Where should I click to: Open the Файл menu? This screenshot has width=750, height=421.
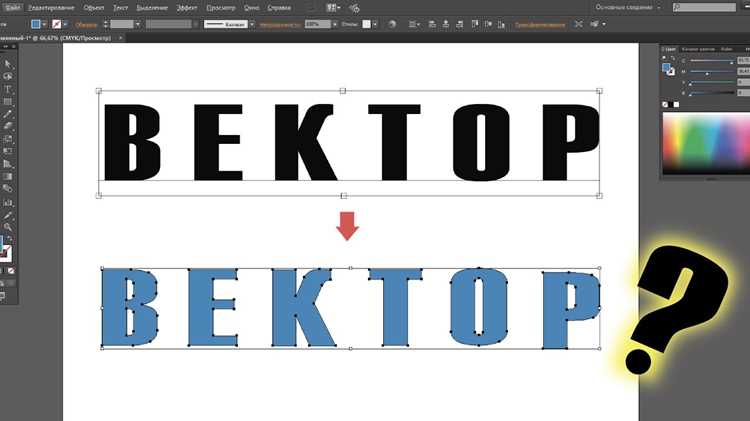tap(12, 8)
